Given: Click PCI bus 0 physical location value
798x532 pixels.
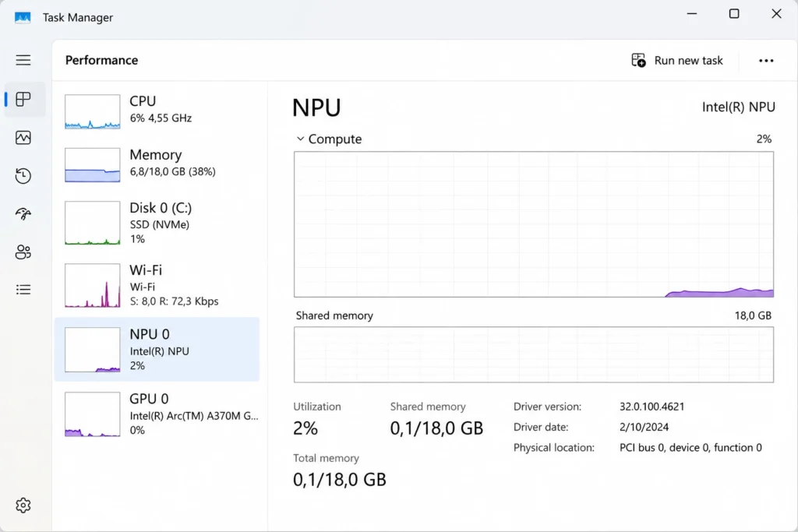Looking at the screenshot, I should [690, 447].
